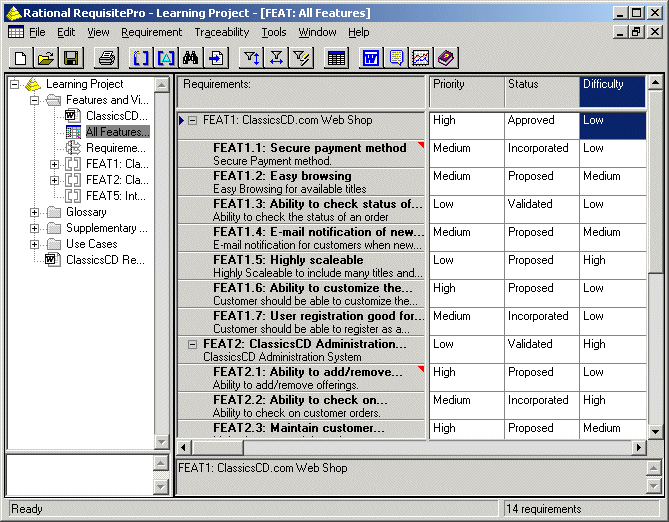Viewport: 669px width, 522px height.
Task: Expand the FEAT2: Cla... tree node
Action: (x=54, y=180)
